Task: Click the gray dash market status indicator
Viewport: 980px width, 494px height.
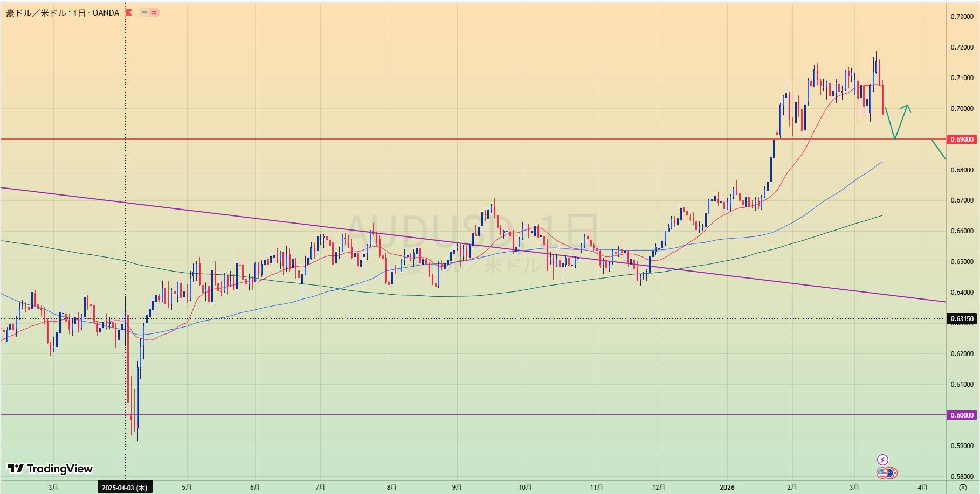Action: pos(144,12)
